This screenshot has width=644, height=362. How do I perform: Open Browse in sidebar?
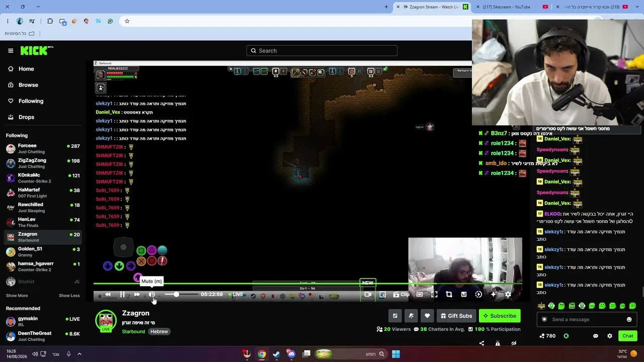click(x=43, y=85)
